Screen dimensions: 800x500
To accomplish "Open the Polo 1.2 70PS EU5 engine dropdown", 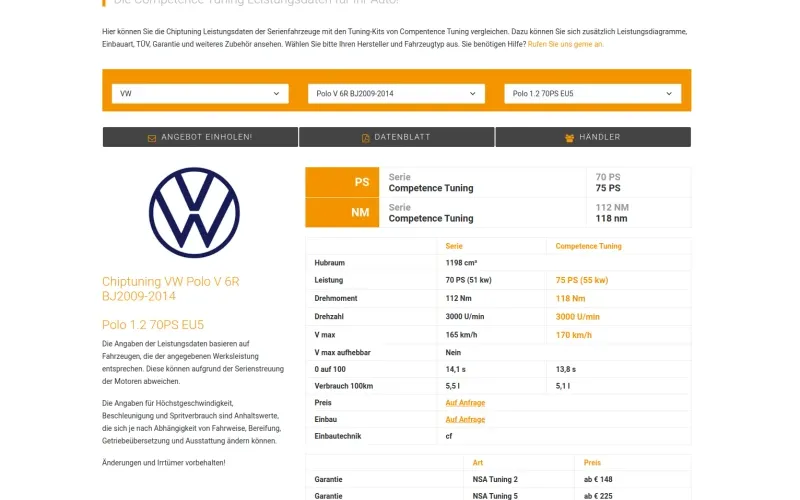I will coord(593,94).
